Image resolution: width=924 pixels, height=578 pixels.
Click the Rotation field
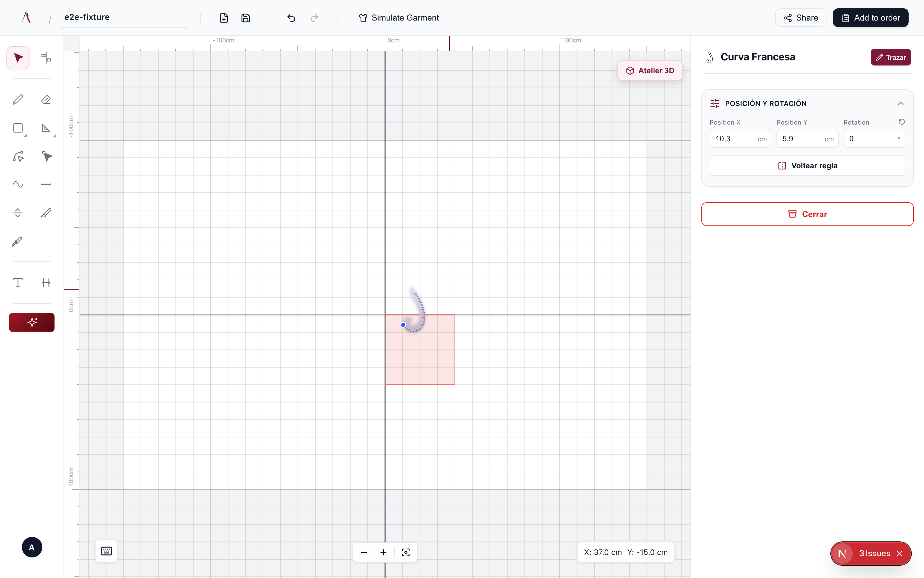pyautogui.click(x=874, y=139)
